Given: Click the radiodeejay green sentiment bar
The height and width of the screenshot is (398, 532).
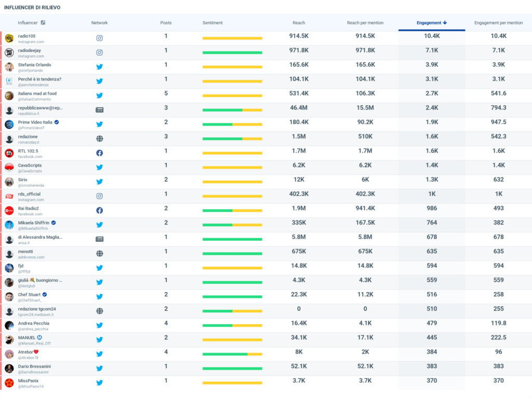Looking at the screenshot, I should point(232,52).
